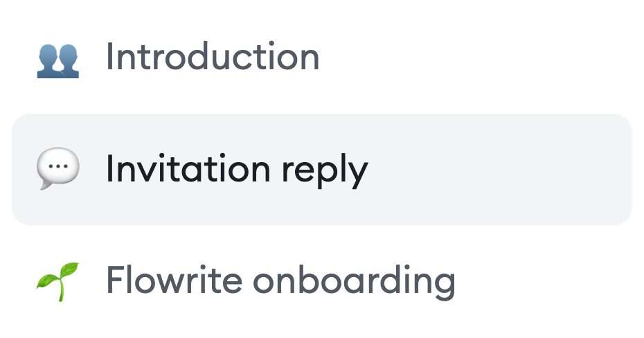Open the Flowrite onboarding template
Screen dimensions: 644x338
pos(280,281)
